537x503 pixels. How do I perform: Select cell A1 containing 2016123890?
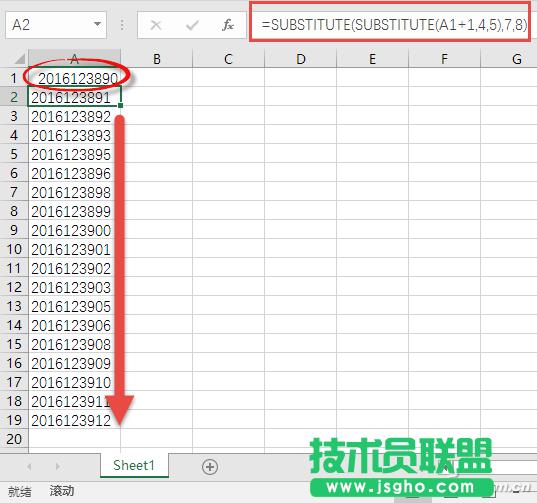coord(75,78)
